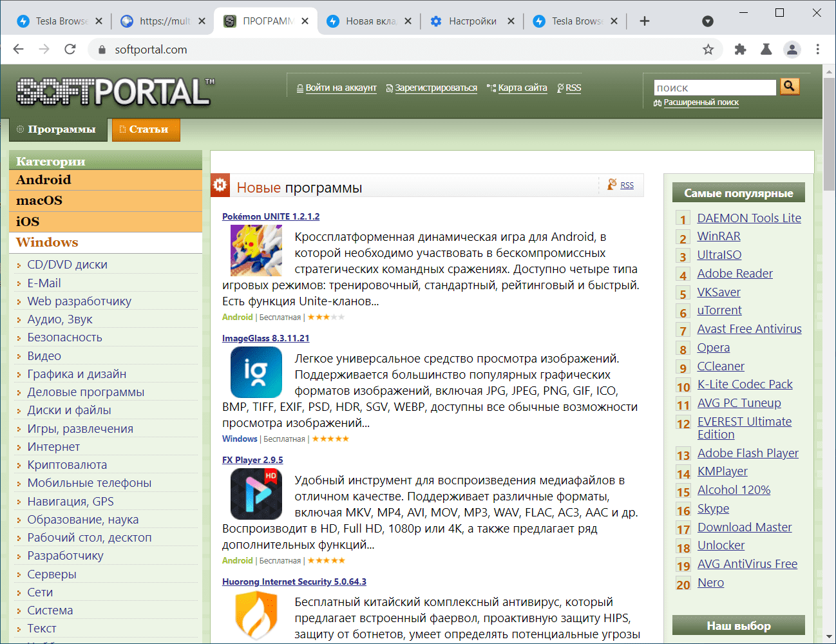
Task: Open Навигация, GPS subcategory
Action: [70, 502]
